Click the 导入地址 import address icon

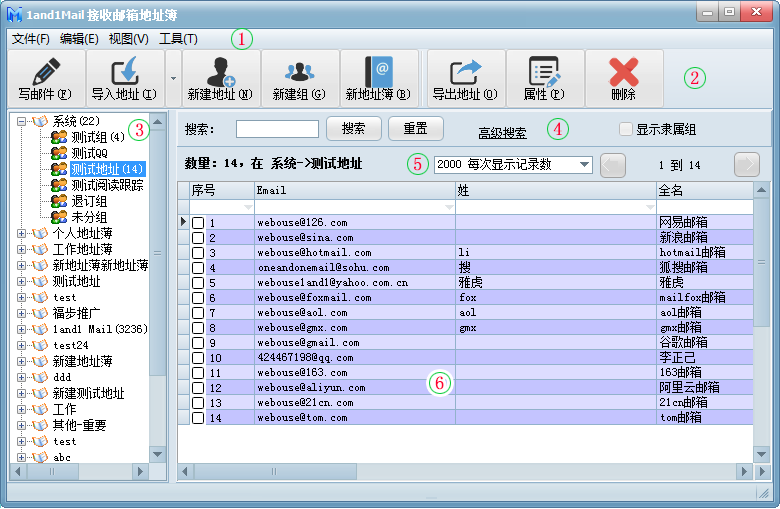(x=125, y=71)
